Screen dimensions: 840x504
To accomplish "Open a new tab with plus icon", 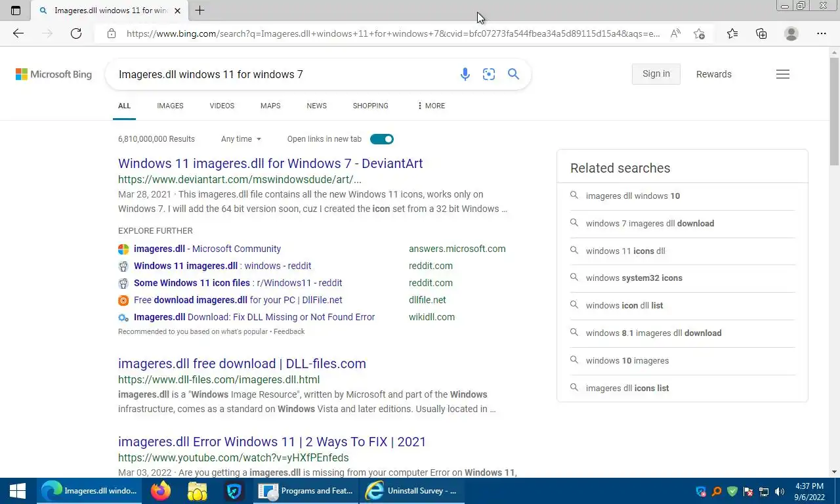I will (x=199, y=10).
